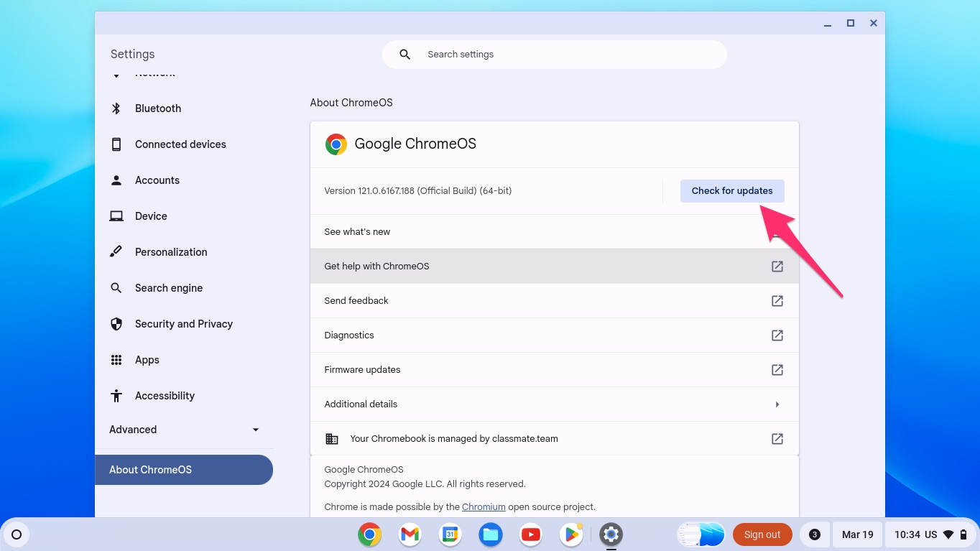The width and height of the screenshot is (980, 551).
Task: Open quick settings showing 10:34 US
Action: [930, 534]
